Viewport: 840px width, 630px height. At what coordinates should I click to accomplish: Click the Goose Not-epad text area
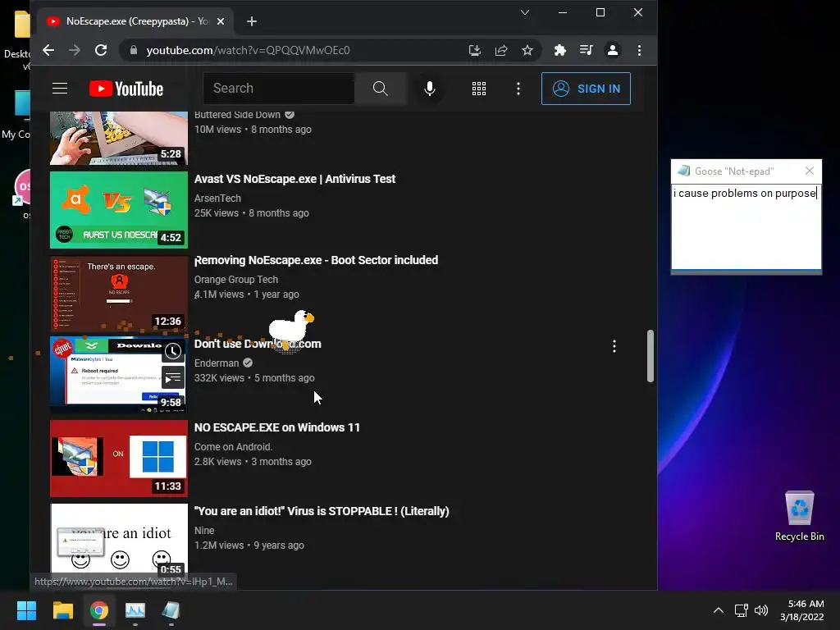[x=746, y=227]
